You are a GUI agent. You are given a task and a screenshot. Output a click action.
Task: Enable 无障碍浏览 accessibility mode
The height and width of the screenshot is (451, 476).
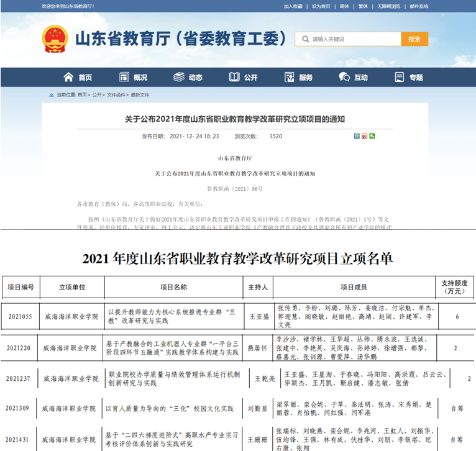pyautogui.click(x=389, y=6)
